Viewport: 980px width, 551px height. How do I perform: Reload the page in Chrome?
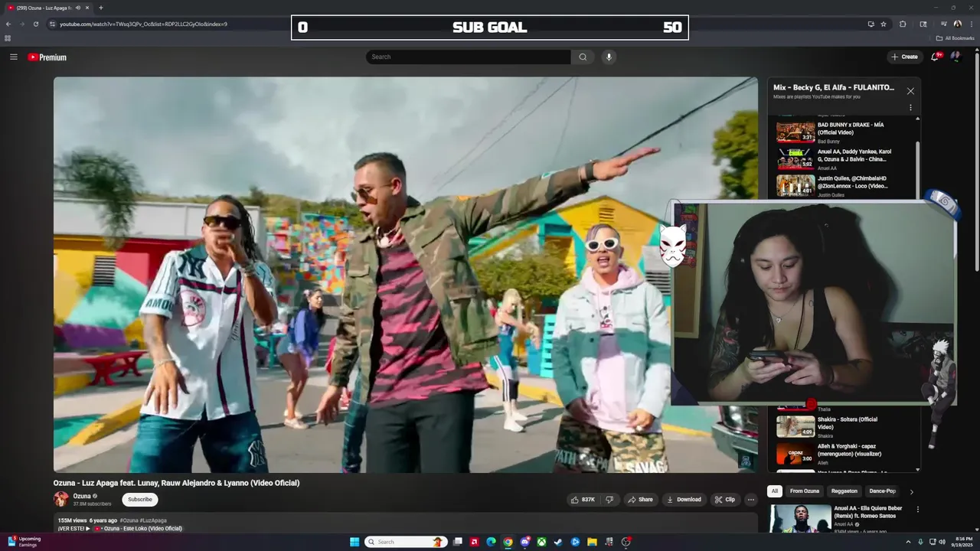[36, 24]
